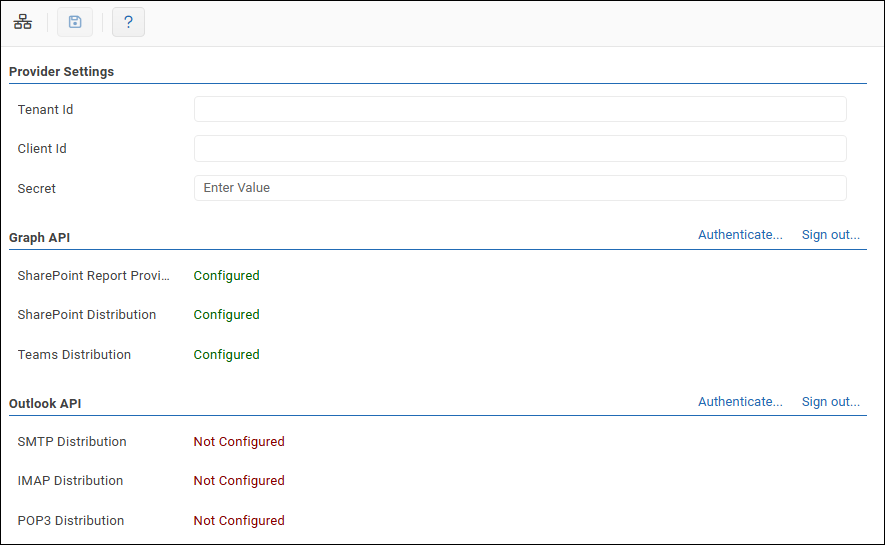885x545 pixels.
Task: Click the Teams Distribution label
Action: [x=74, y=355]
